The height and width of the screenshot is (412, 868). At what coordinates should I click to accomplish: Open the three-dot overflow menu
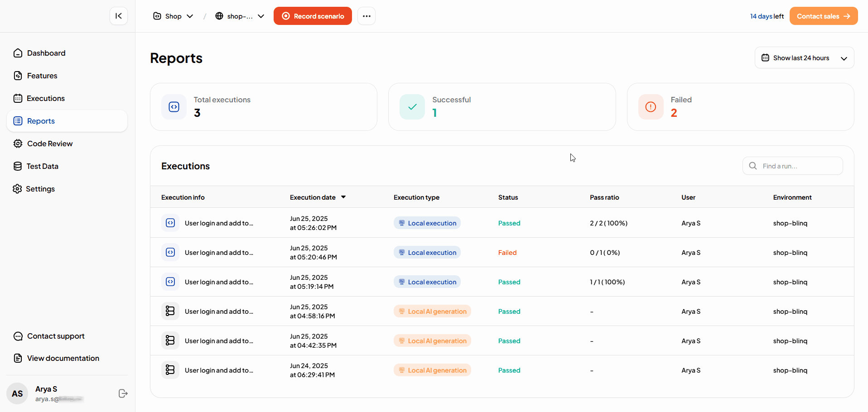coord(366,16)
